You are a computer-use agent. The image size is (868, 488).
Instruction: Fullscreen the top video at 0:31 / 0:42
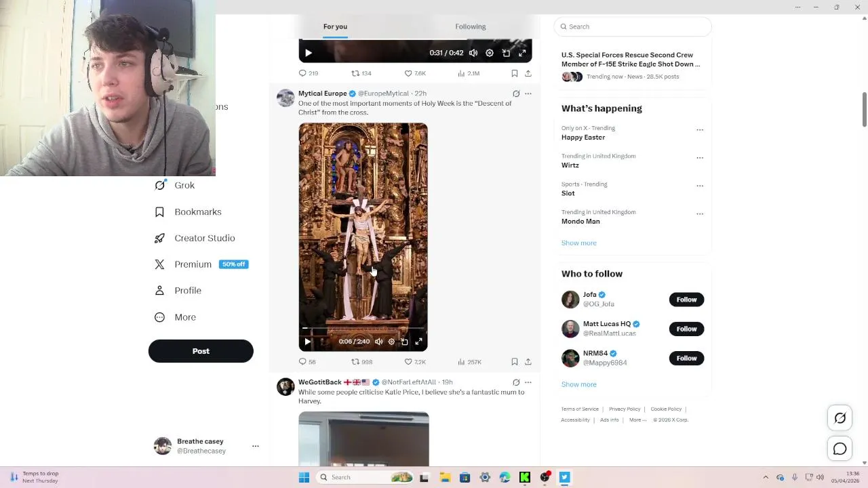(522, 53)
